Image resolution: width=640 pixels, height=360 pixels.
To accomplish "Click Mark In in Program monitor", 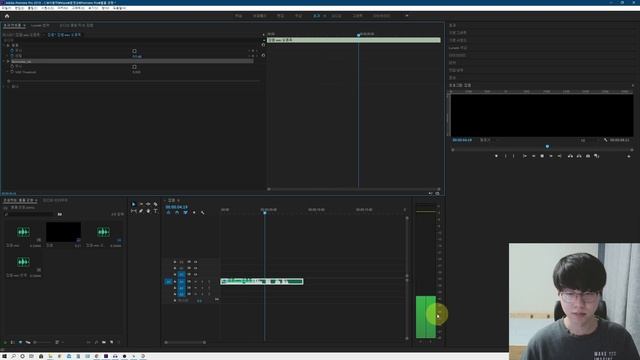I will pyautogui.click(x=505, y=156).
